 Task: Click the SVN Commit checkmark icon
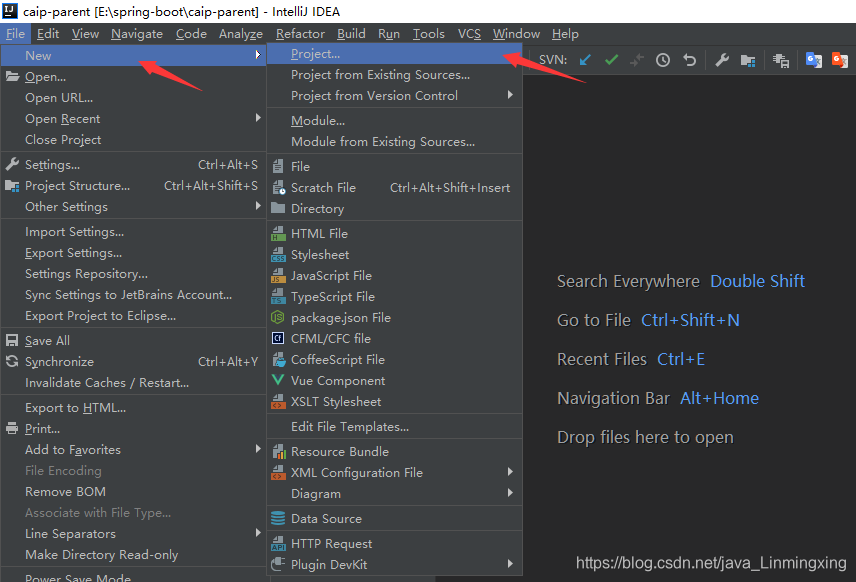pyautogui.click(x=611, y=60)
